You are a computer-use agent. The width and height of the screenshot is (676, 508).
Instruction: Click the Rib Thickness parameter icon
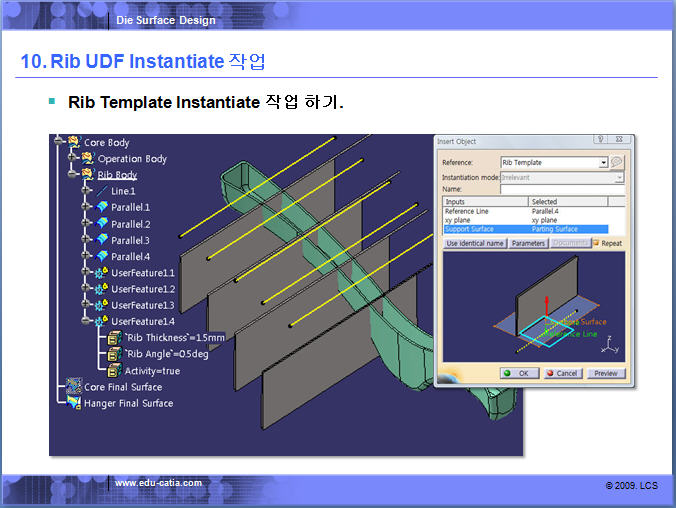(x=114, y=337)
